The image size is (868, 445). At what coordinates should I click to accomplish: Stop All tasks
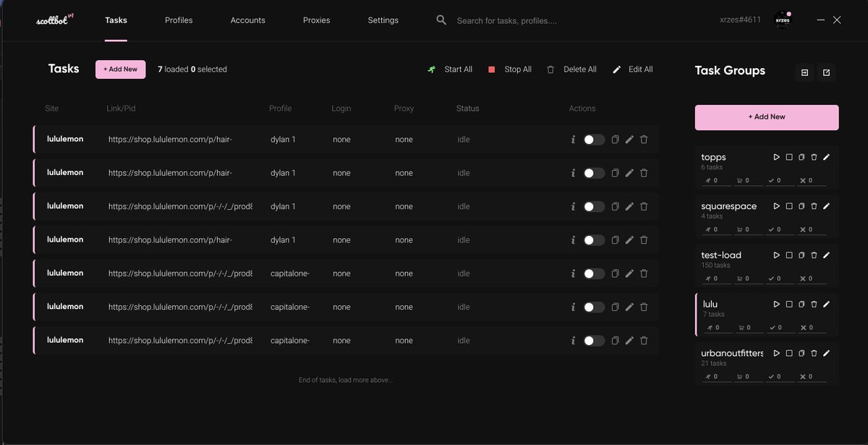click(x=510, y=69)
